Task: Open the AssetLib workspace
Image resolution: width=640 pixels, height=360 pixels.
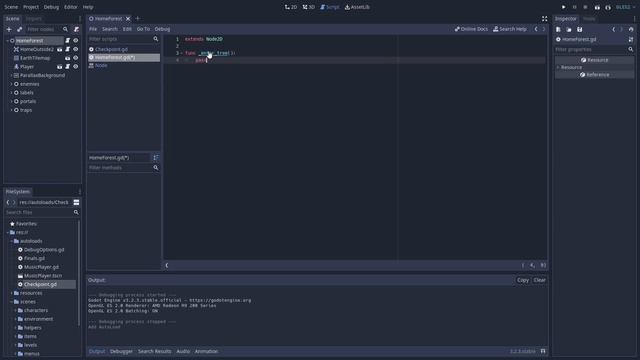Action: [x=357, y=7]
